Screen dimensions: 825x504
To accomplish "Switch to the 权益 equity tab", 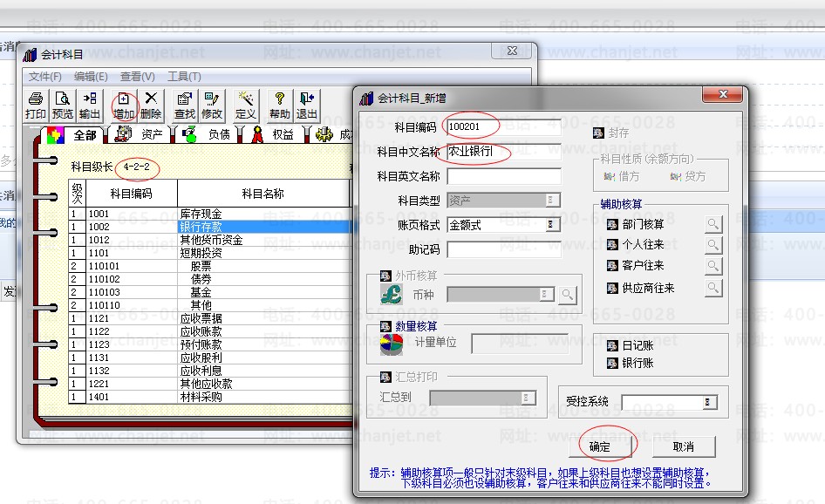I will click(273, 134).
